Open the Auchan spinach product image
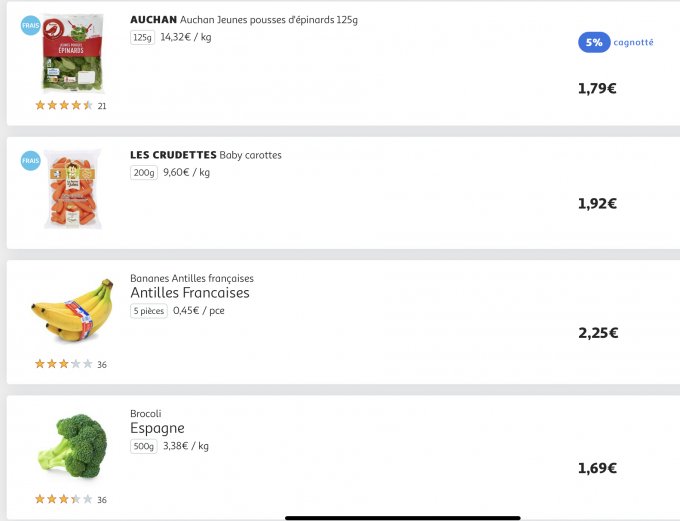Image resolution: width=680 pixels, height=521 pixels. point(73,55)
